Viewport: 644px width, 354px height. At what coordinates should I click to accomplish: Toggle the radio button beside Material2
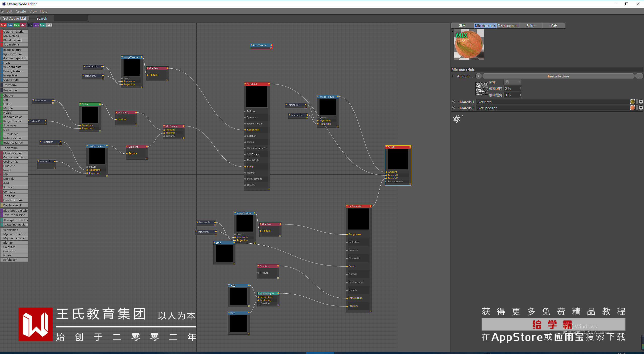pyautogui.click(x=453, y=108)
